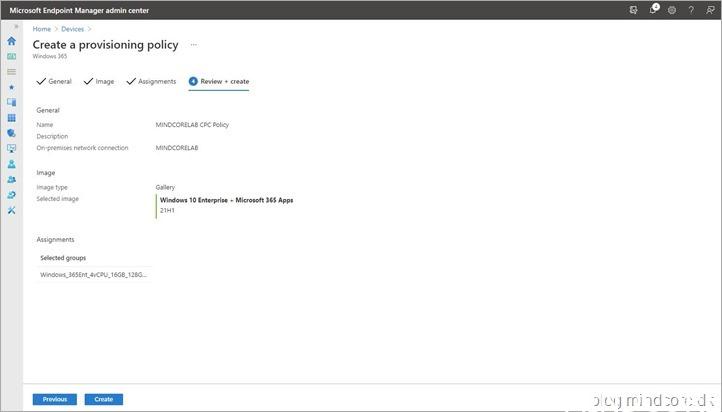Open the ellipsis menu beside page title

(194, 45)
